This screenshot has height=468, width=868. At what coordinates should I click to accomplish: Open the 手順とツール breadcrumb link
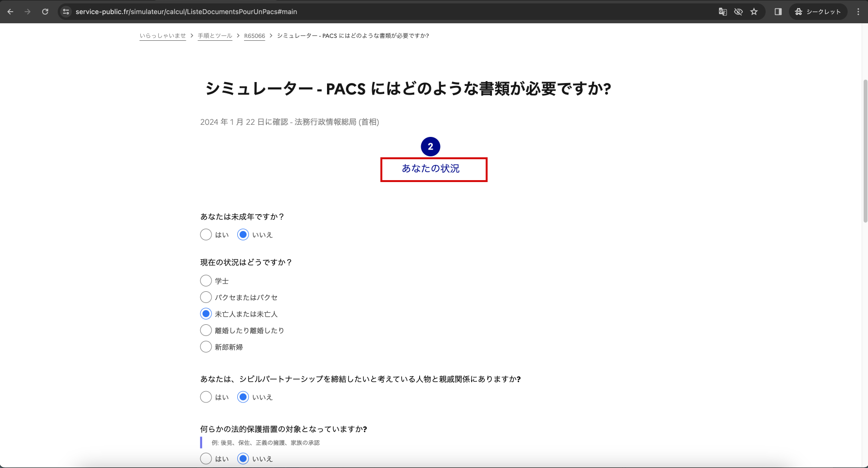(x=215, y=36)
